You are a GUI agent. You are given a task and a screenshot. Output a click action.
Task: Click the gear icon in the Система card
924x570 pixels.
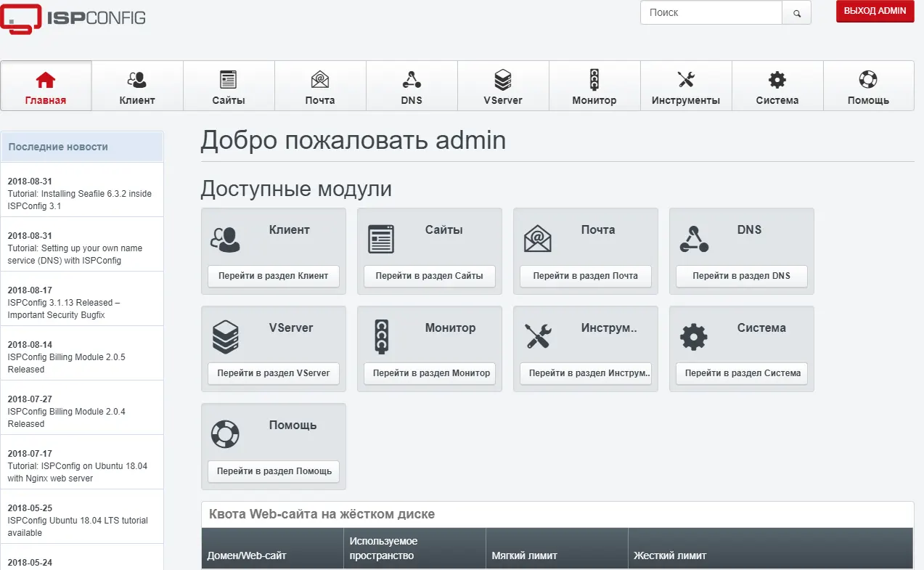click(693, 337)
